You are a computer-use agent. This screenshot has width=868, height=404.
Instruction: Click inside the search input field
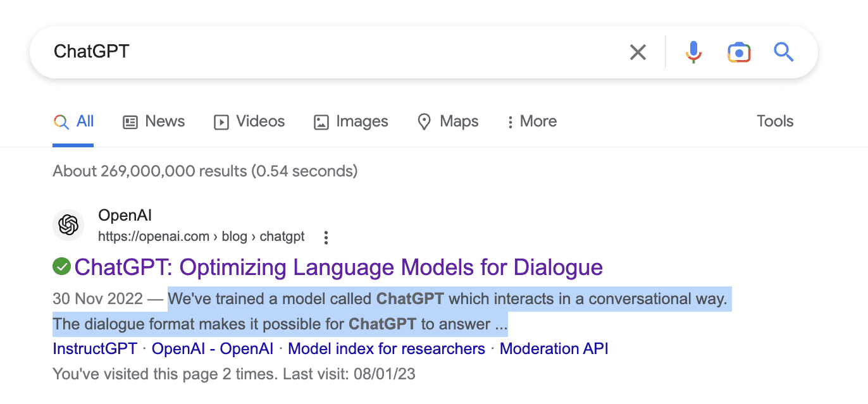253,52
